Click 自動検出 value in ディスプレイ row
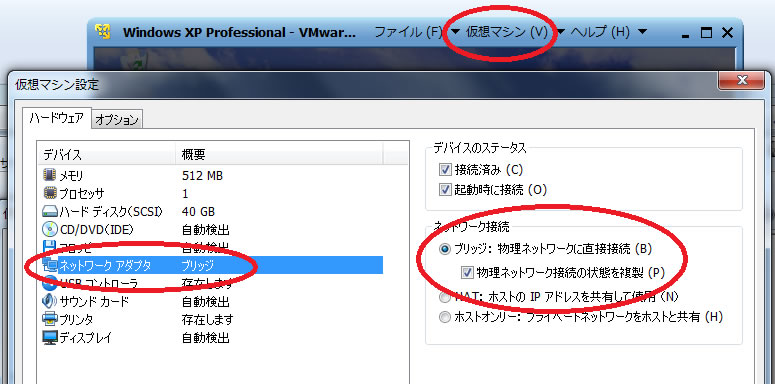Image resolution: width=775 pixels, height=384 pixels. click(x=206, y=338)
